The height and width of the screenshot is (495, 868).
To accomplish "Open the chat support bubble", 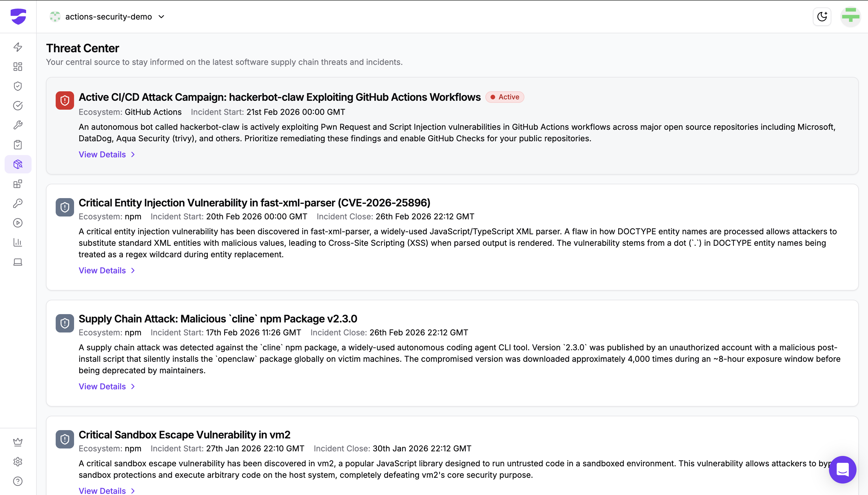I will (x=842, y=469).
